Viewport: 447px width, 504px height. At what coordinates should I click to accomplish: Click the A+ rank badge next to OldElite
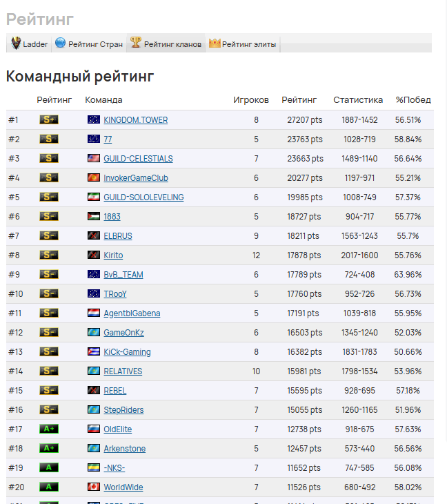[x=49, y=429]
